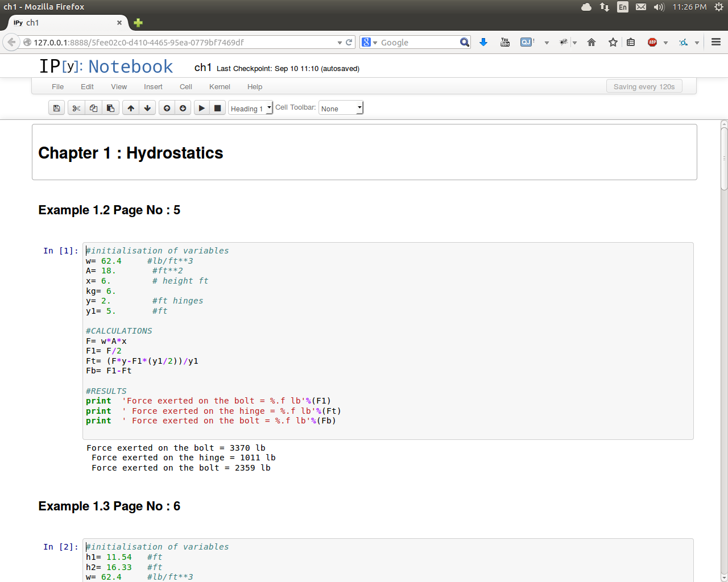Click the ch1 notebook title to rename
The height and width of the screenshot is (582, 728).
pyautogui.click(x=202, y=68)
